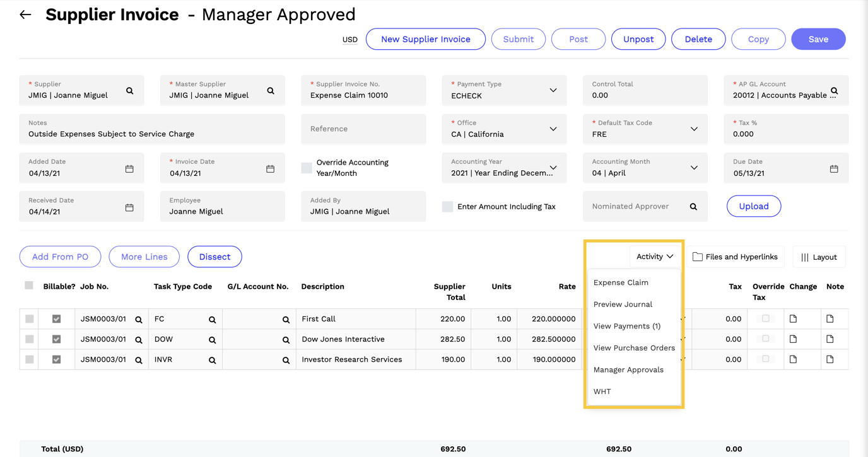Click the back arrow next to Supplier Invoice title
Viewport: 868px width, 457px height.
pyautogui.click(x=25, y=14)
